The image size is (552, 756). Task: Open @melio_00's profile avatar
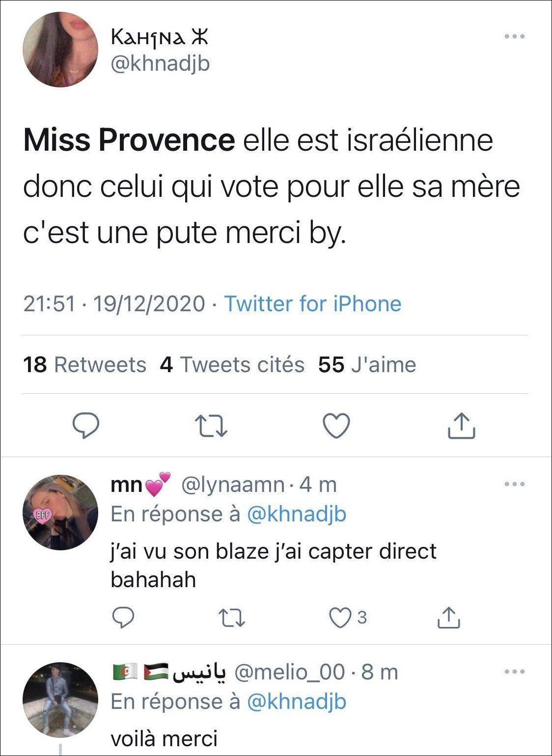(60, 700)
